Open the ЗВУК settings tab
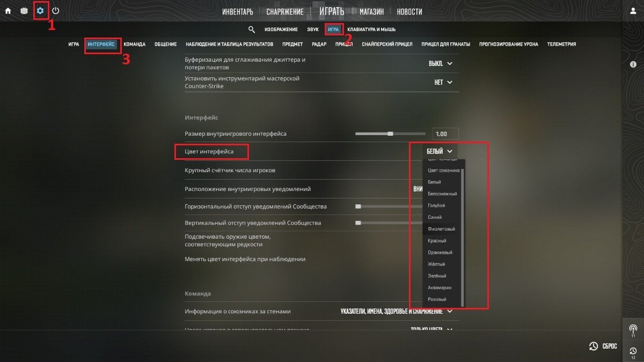 (x=312, y=29)
